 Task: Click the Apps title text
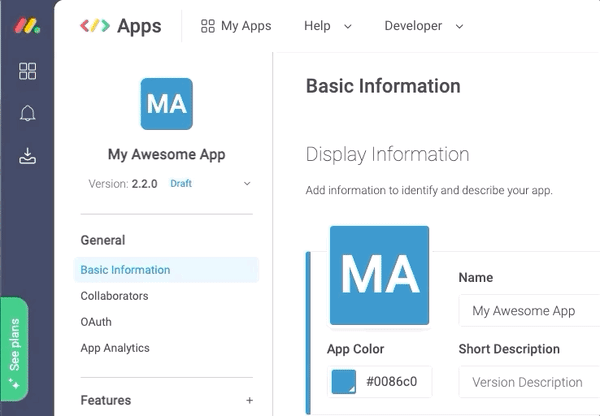coord(139,26)
